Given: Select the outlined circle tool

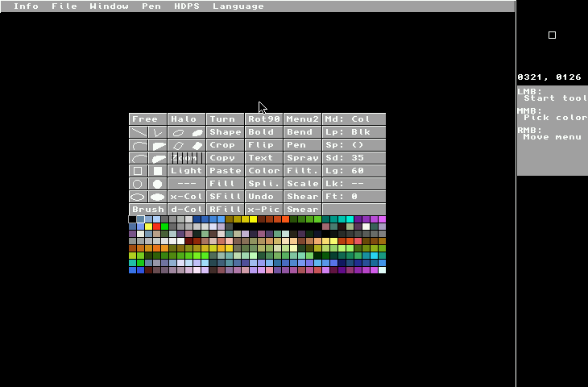Looking at the screenshot, I should point(138,184).
